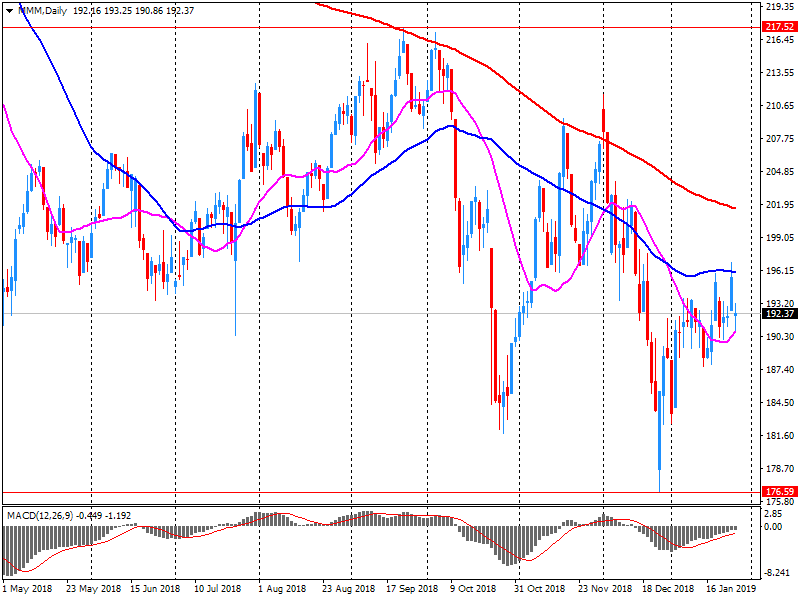Screen dimensions: 800x600
Task: Click the 17 Sep 2018 date label
Action: pyautogui.click(x=412, y=588)
